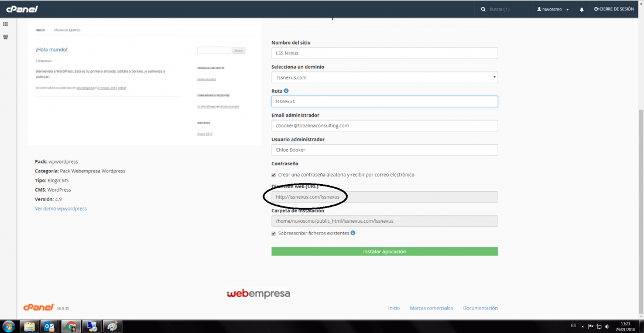Viewport: 644px width, 333px height.
Task: Expand the nuvoscmo user menu
Action: tap(553, 9)
